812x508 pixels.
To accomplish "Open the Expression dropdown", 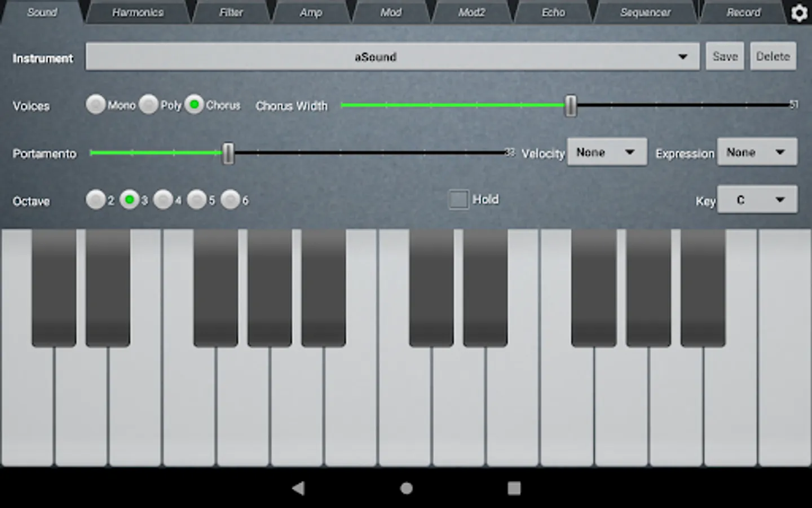I will point(757,152).
